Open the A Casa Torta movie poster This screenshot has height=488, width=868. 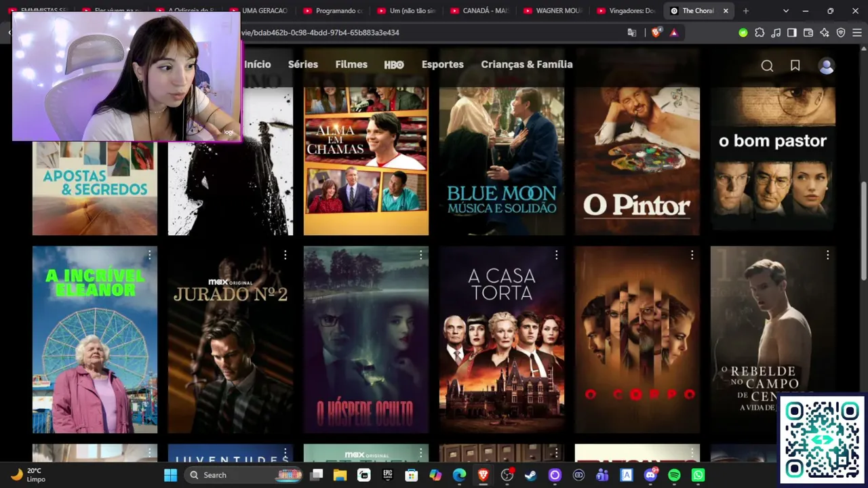point(502,340)
